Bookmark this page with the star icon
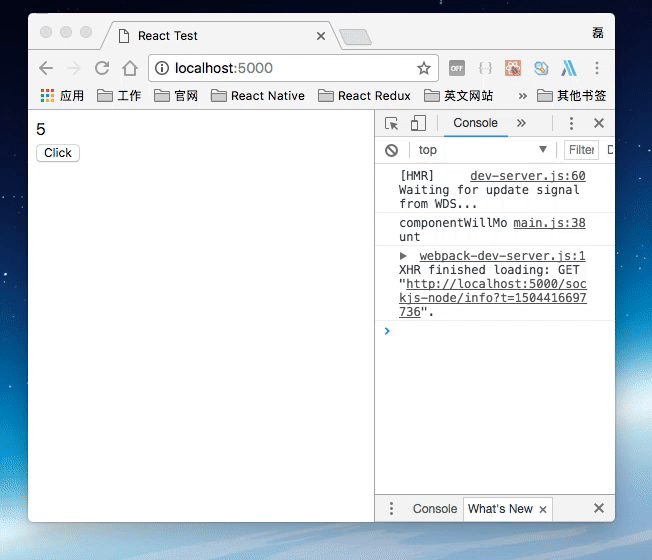This screenshot has height=560, width=652. coord(424,68)
